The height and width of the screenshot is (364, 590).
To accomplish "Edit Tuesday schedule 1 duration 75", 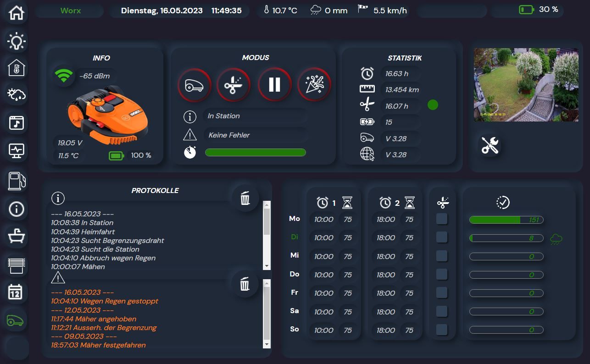I will (x=348, y=238).
